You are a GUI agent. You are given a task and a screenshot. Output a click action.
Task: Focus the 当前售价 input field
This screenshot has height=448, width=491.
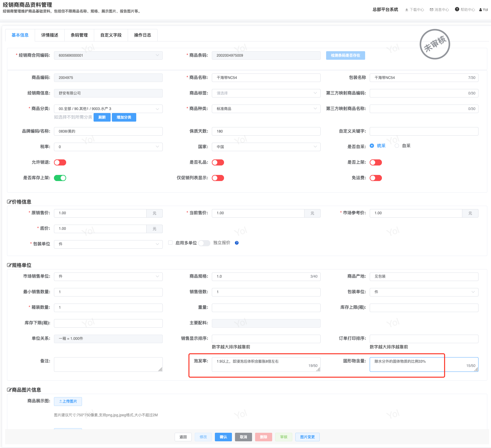pyautogui.click(x=258, y=213)
